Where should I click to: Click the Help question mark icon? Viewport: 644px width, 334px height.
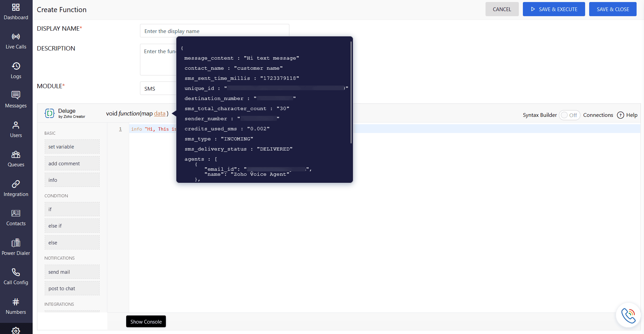[620, 115]
